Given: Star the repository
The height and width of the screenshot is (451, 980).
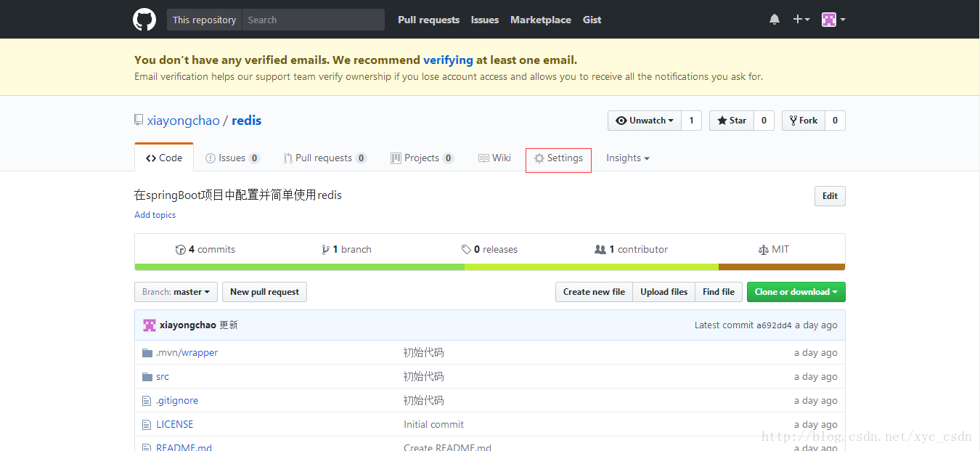Looking at the screenshot, I should pos(732,121).
